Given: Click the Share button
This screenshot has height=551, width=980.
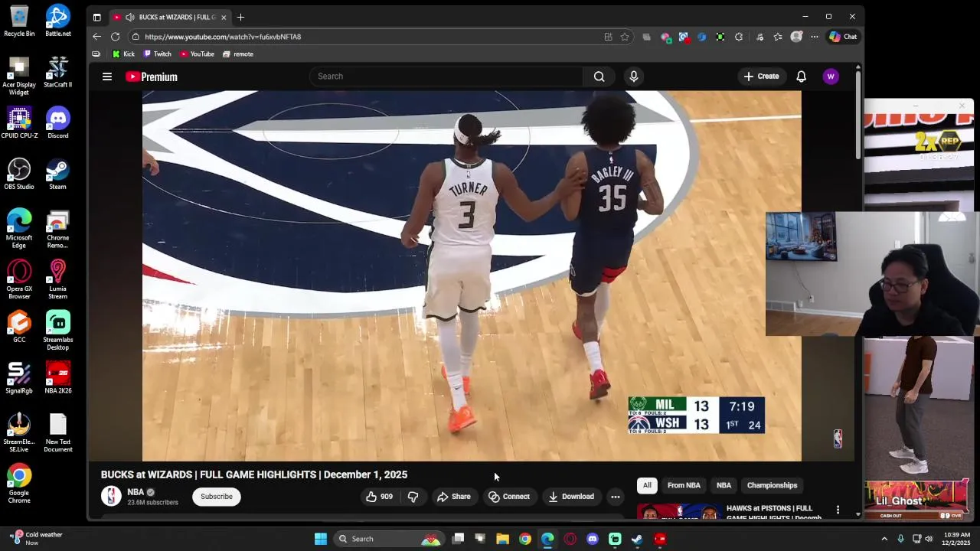Looking at the screenshot, I should [x=453, y=497].
